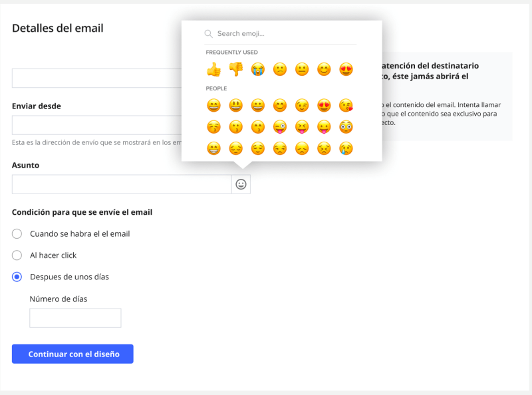The height and width of the screenshot is (395, 532).
Task: Pick the winking face with tongue emoji
Action: (280, 127)
